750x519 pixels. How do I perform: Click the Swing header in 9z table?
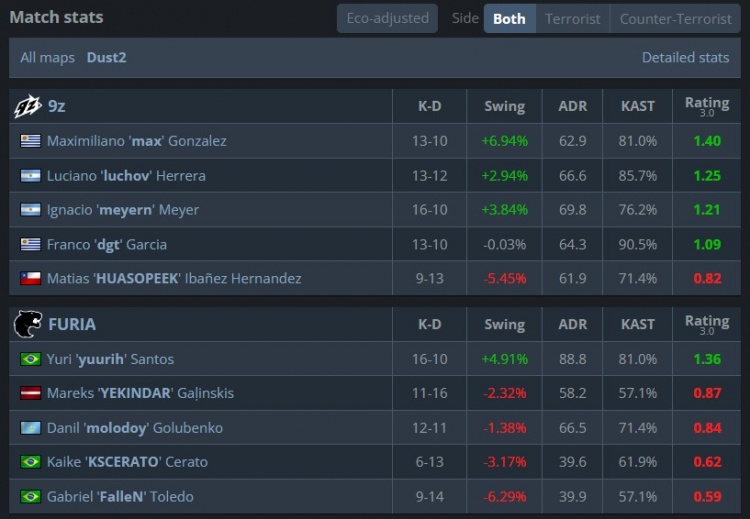tap(505, 106)
